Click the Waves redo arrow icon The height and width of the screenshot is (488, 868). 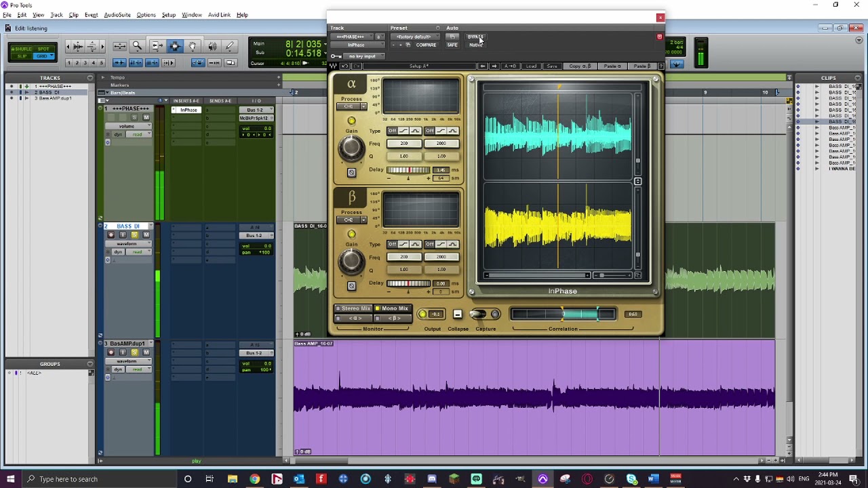click(x=355, y=66)
